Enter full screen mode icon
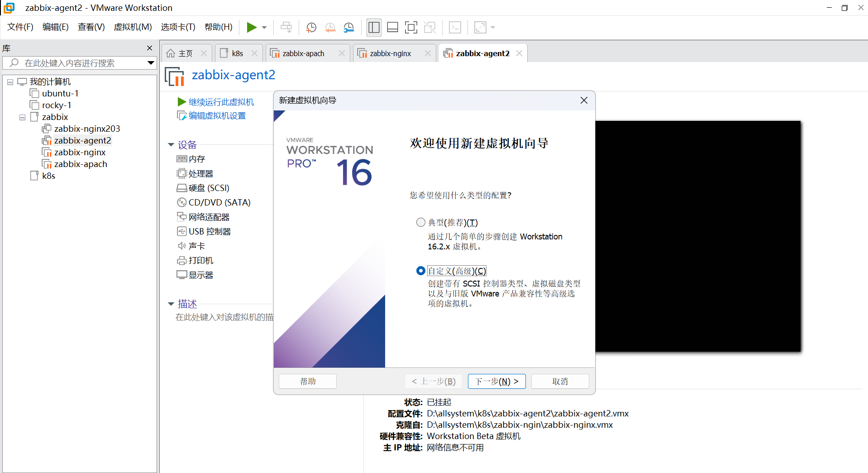868x473 pixels. point(411,28)
